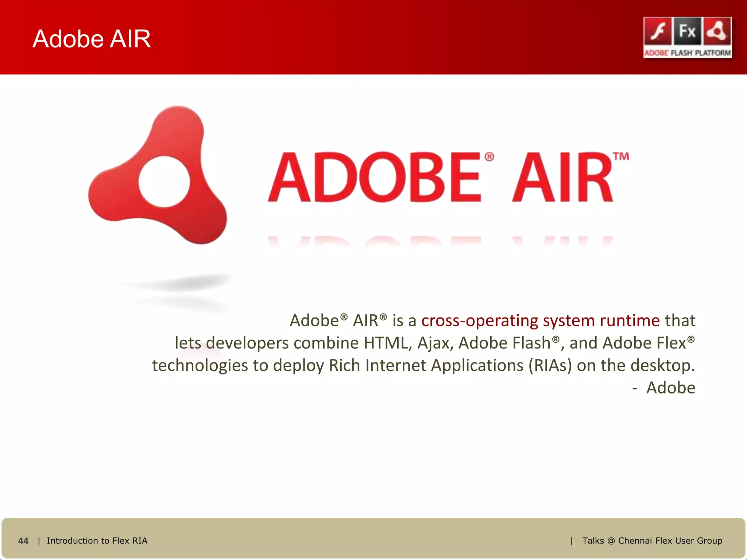Click slide number 44 in footer
Image resolution: width=747 pixels, height=560 pixels.
click(x=23, y=541)
